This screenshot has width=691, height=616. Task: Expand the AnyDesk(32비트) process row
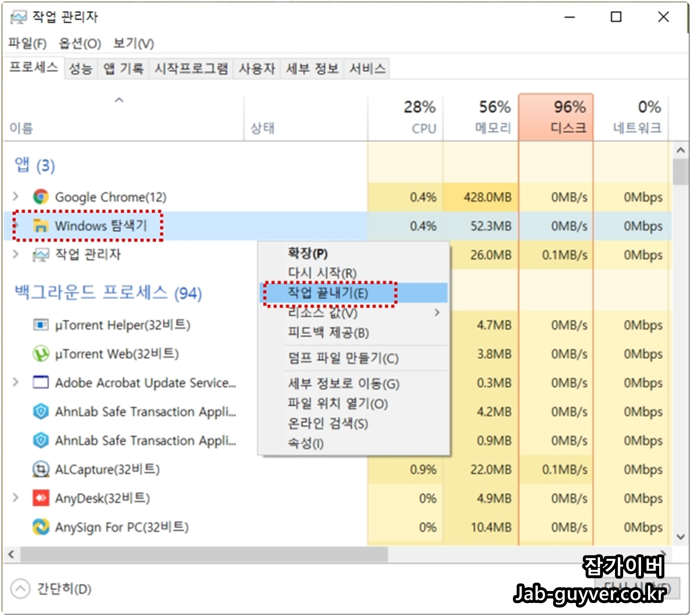tap(15, 498)
